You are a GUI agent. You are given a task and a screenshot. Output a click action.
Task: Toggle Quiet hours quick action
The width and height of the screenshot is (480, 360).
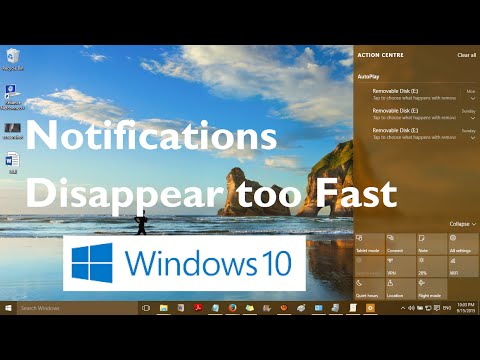click(369, 289)
